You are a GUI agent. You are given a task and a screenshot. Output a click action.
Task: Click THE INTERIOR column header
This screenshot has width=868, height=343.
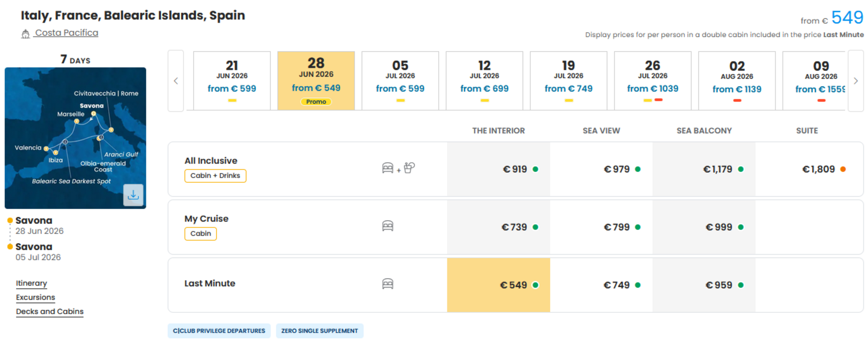point(499,131)
